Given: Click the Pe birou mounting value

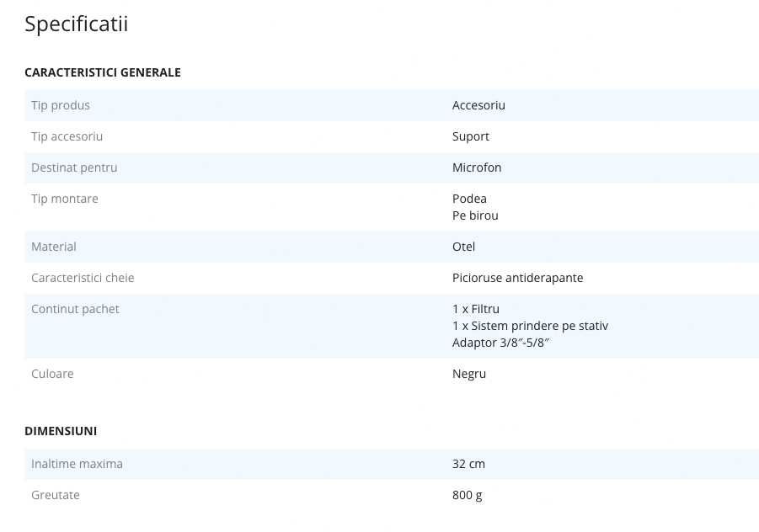Looking at the screenshot, I should (x=475, y=215).
